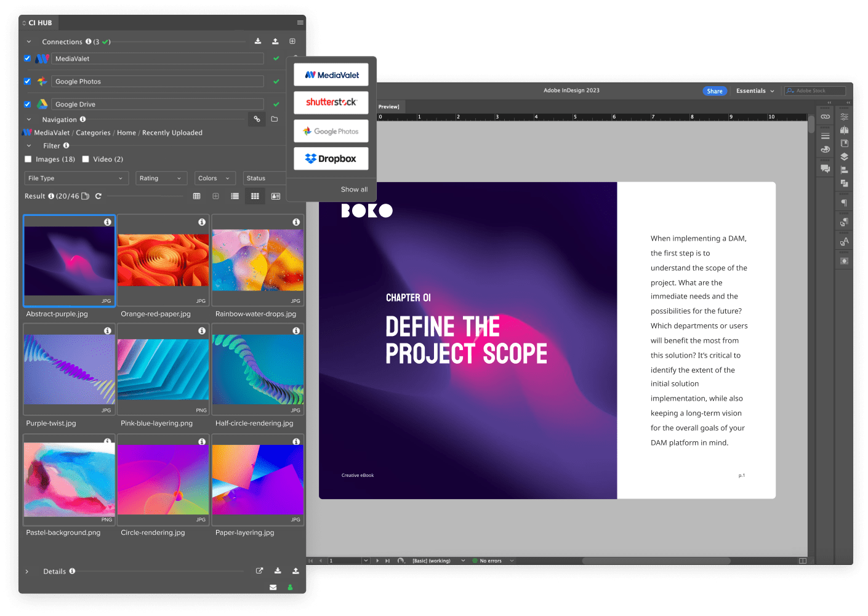Select Shutterstock in the connections popup
The image size is (868, 616).
click(331, 102)
